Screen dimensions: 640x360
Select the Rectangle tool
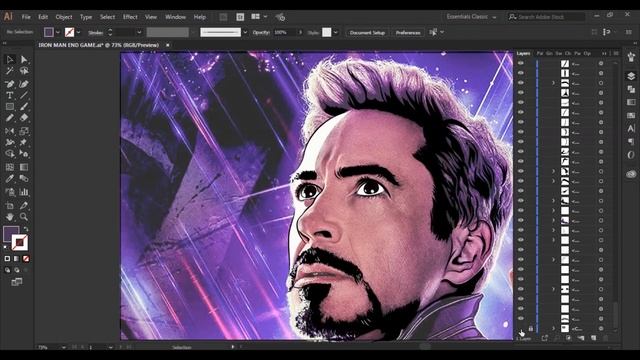tap(10, 107)
